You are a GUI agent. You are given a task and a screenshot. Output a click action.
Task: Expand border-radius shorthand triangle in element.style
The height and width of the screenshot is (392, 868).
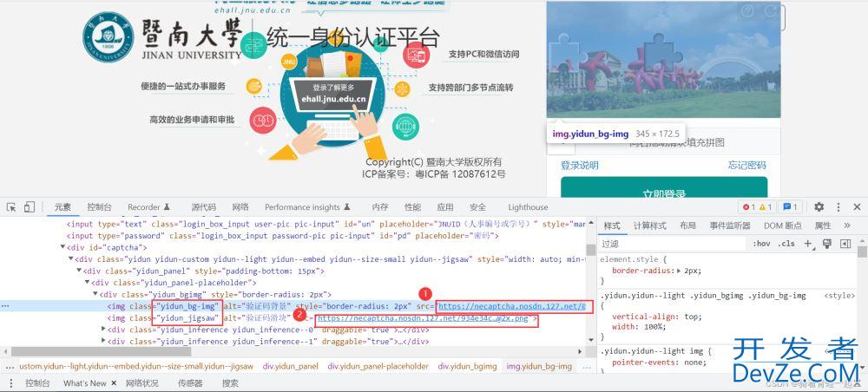tap(680, 271)
